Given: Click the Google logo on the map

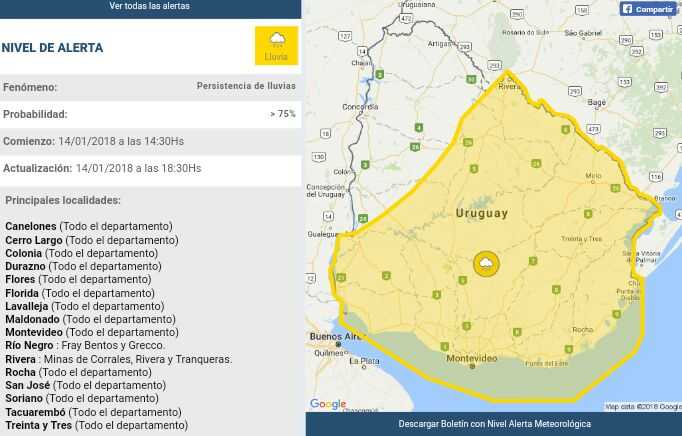Looking at the screenshot, I should pos(328,404).
